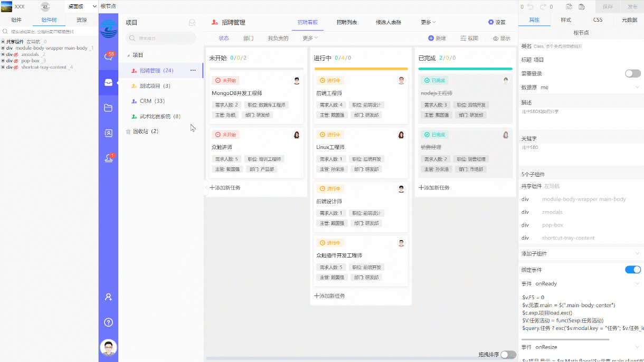Toggle the 拖拽排序 switch
This screenshot has width=644, height=362.
508,355
